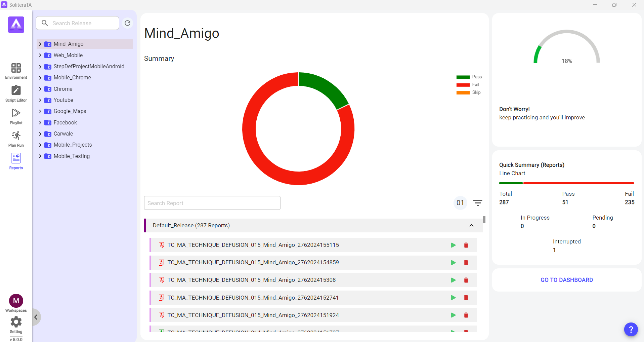Select the Web_Mobile project
This screenshot has height=342, width=644.
click(68, 55)
